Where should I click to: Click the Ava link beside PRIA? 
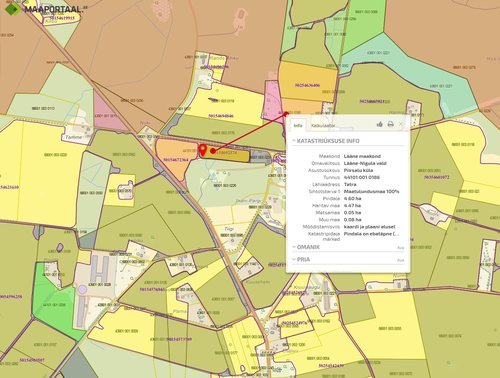(x=400, y=260)
